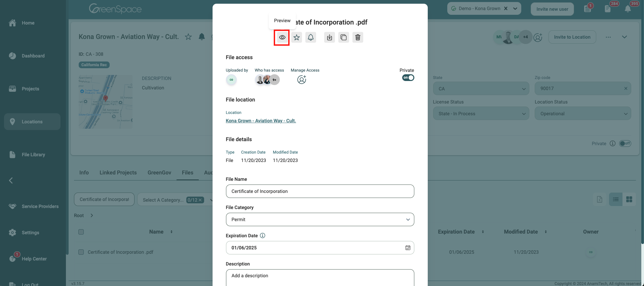The image size is (644, 286).
Task: Click the Invite new user button
Action: tap(552, 9)
